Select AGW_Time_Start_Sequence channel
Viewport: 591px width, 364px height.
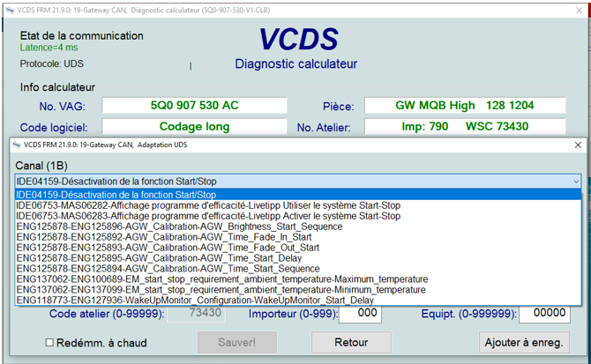coord(298,269)
